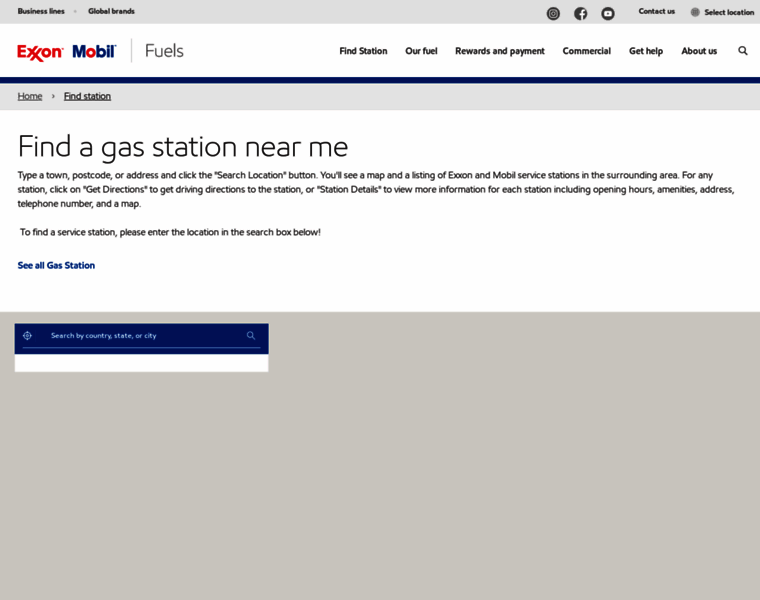
Task: Use my current location crosshair icon
Action: [28, 335]
